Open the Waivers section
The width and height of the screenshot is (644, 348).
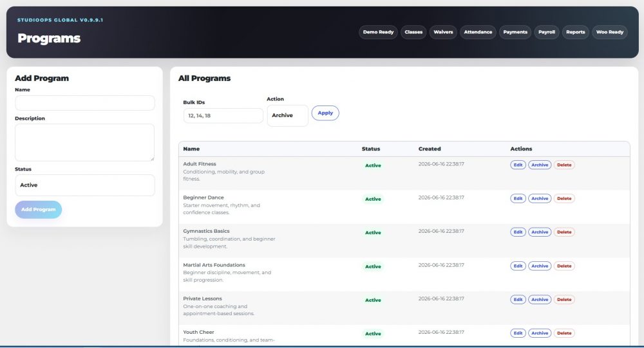(x=443, y=32)
